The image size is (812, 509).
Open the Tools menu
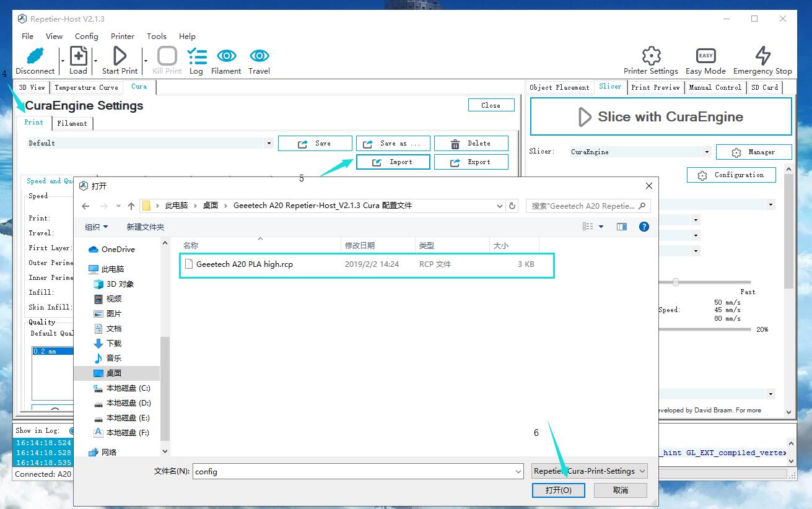pos(157,36)
